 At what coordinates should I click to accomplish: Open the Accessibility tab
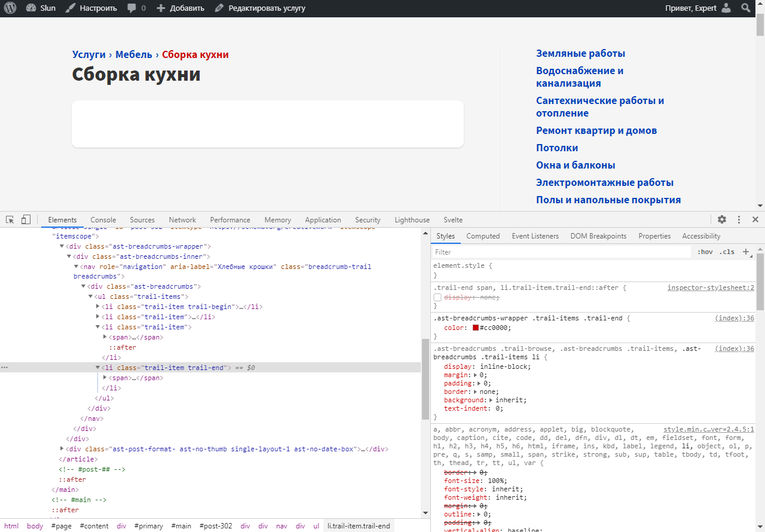coord(701,236)
